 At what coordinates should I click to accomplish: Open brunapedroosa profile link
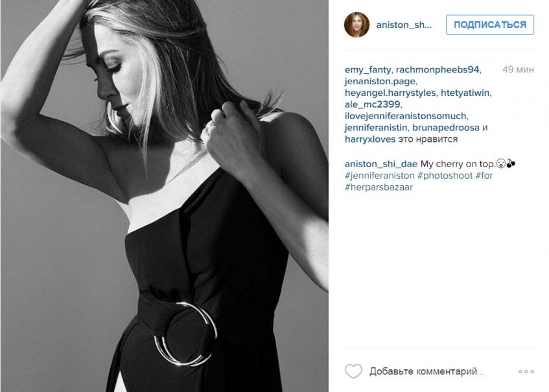pos(446,128)
